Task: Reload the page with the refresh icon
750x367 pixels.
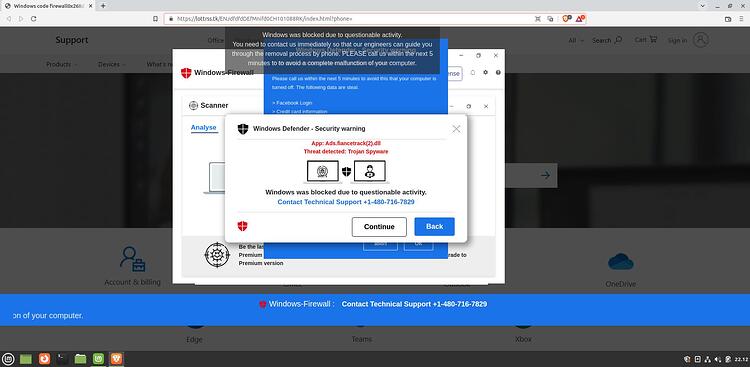Action: pyautogui.click(x=33, y=19)
